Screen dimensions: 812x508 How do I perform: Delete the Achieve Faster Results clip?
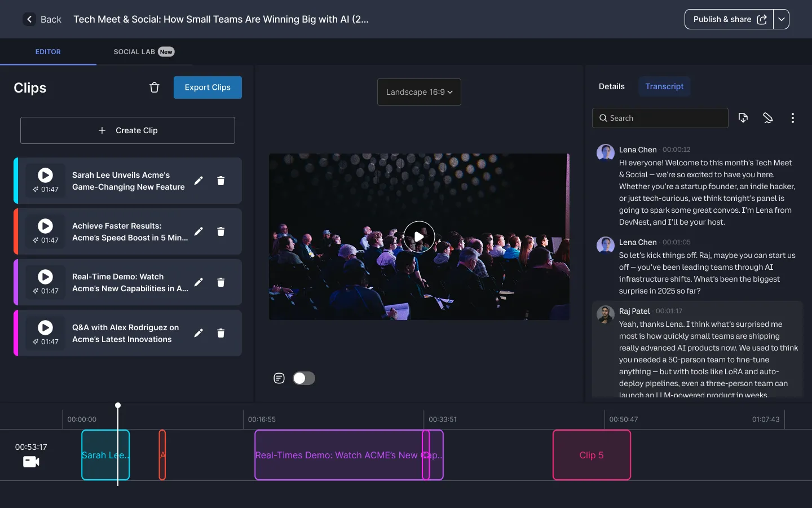tap(221, 231)
